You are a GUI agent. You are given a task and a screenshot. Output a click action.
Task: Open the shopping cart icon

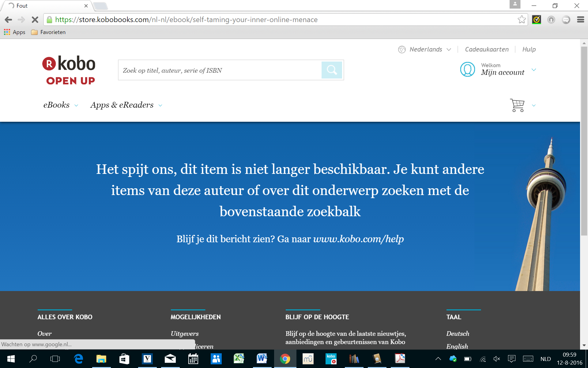pyautogui.click(x=517, y=105)
